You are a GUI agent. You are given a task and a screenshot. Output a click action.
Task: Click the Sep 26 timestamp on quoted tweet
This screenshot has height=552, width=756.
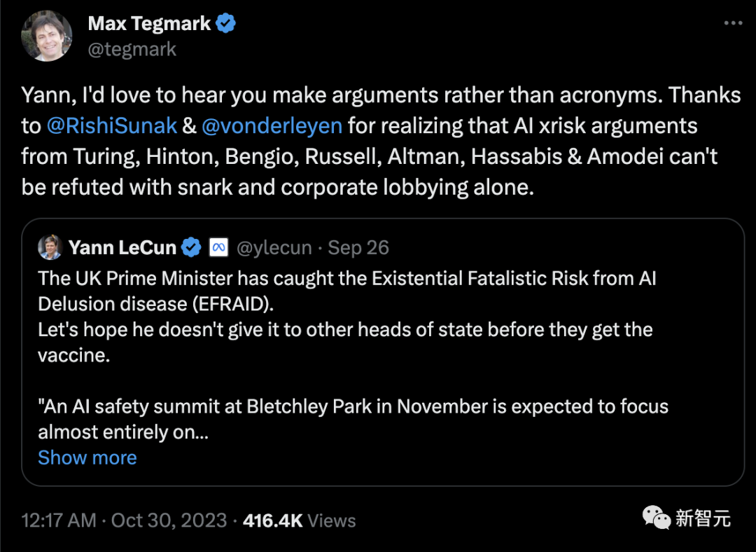coord(358,247)
